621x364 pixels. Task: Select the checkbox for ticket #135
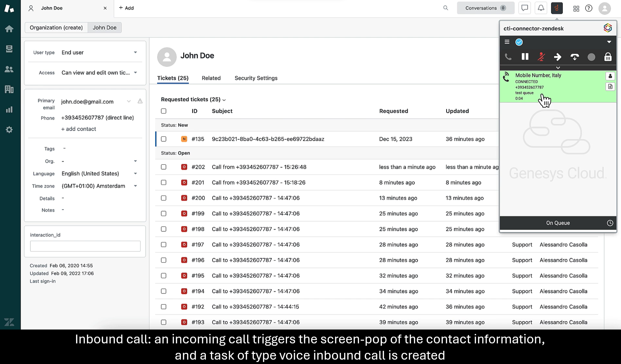(164, 139)
